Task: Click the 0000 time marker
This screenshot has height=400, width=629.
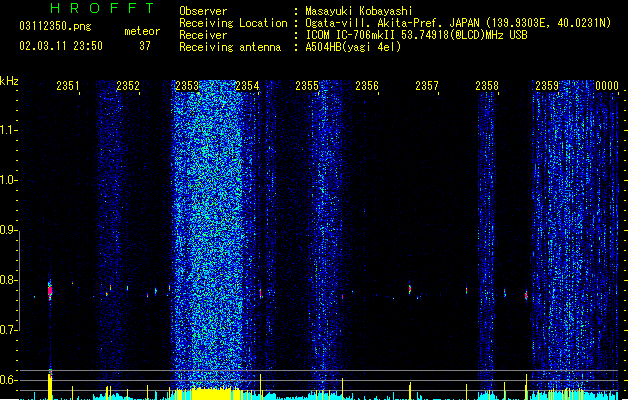Action: [x=607, y=86]
